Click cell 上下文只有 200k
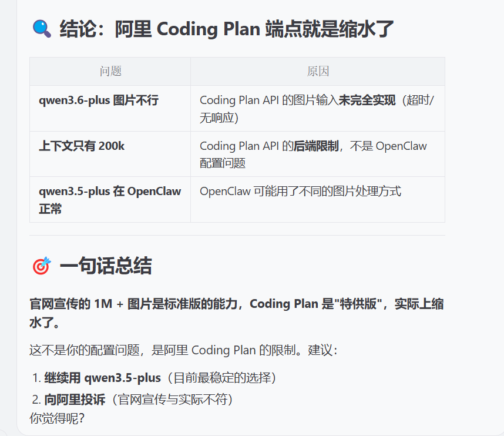504x436 pixels. [x=110, y=154]
